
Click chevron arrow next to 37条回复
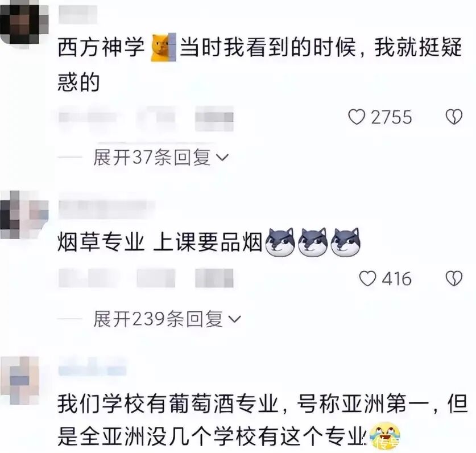coord(222,158)
